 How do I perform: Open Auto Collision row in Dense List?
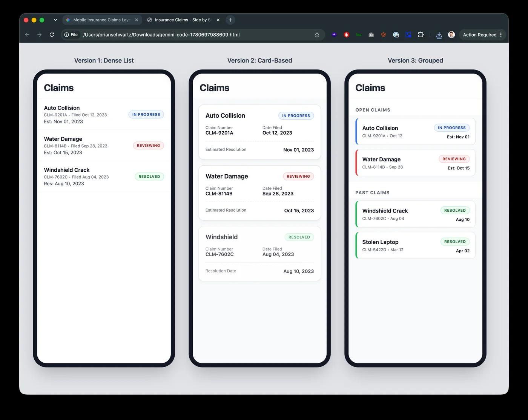click(104, 114)
